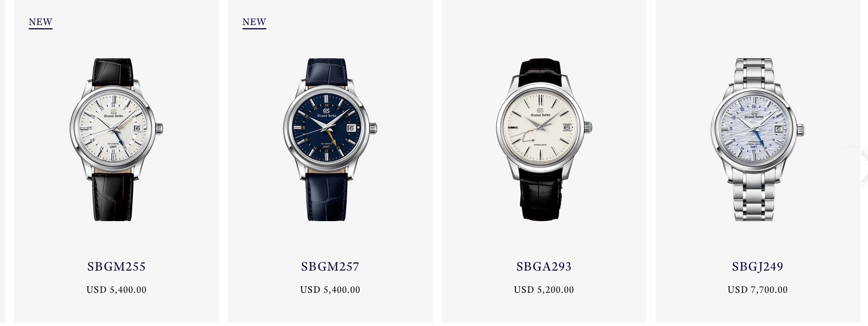Click the crown of the SBGM255 watch
The image size is (868, 326).
pyautogui.click(x=160, y=129)
